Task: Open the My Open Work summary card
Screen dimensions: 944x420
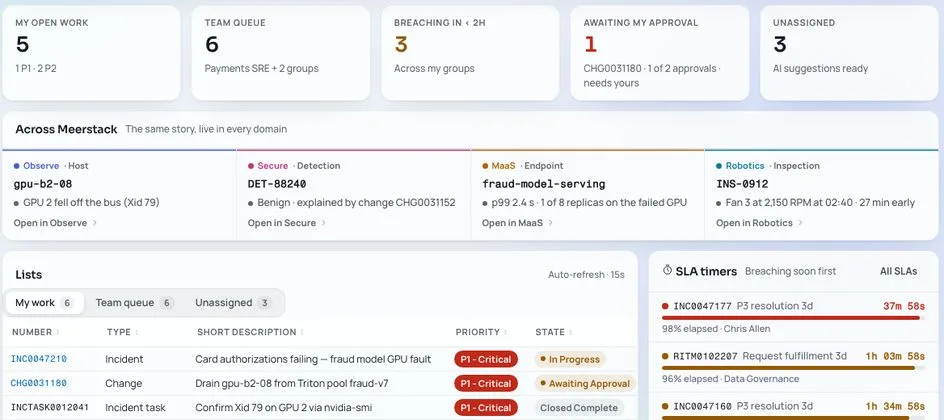Action: [92, 53]
